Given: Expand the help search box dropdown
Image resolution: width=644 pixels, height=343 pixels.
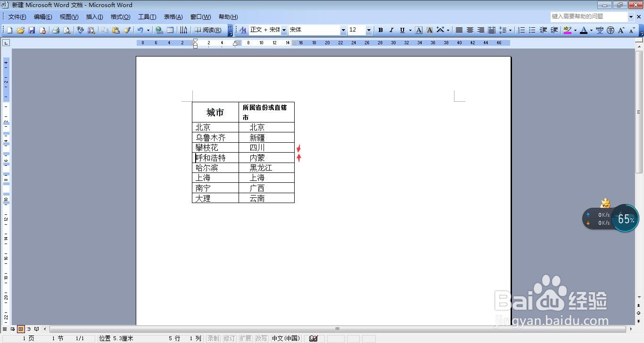Looking at the screenshot, I should point(631,16).
